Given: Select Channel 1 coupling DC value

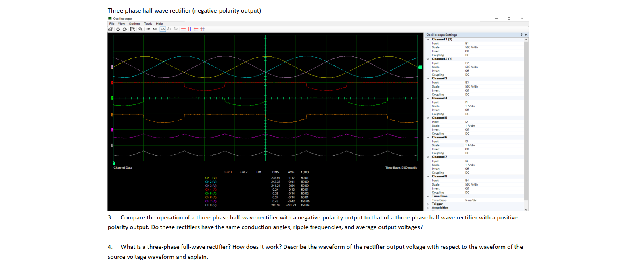Looking at the screenshot, I should tap(467, 55).
